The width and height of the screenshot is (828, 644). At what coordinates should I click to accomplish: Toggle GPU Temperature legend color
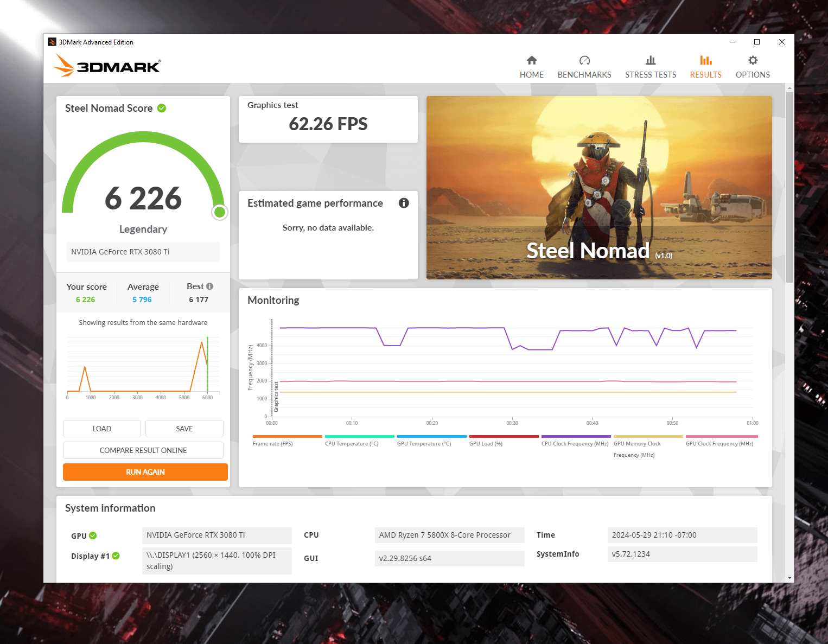pos(432,436)
